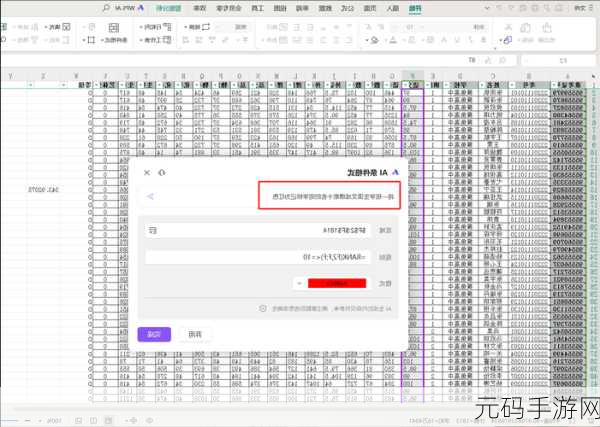Open the filter arrow in column F header cell
Image resolution: width=600 pixels, height=427 pixels.
pyautogui.click(x=405, y=85)
